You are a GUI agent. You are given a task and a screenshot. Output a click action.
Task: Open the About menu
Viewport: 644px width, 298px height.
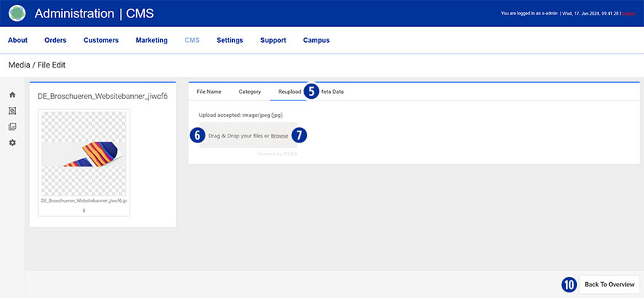(x=17, y=41)
